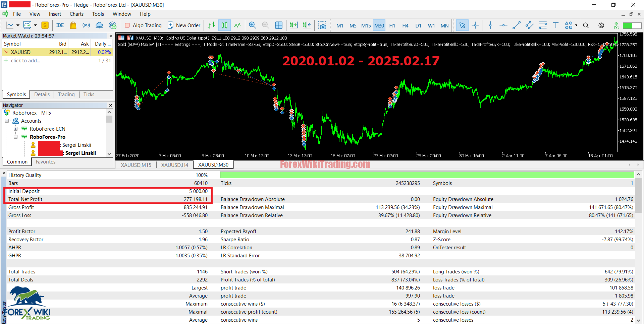Click 'click to add...' symbol field
The width and height of the screenshot is (644, 324).
pyautogui.click(x=25, y=61)
